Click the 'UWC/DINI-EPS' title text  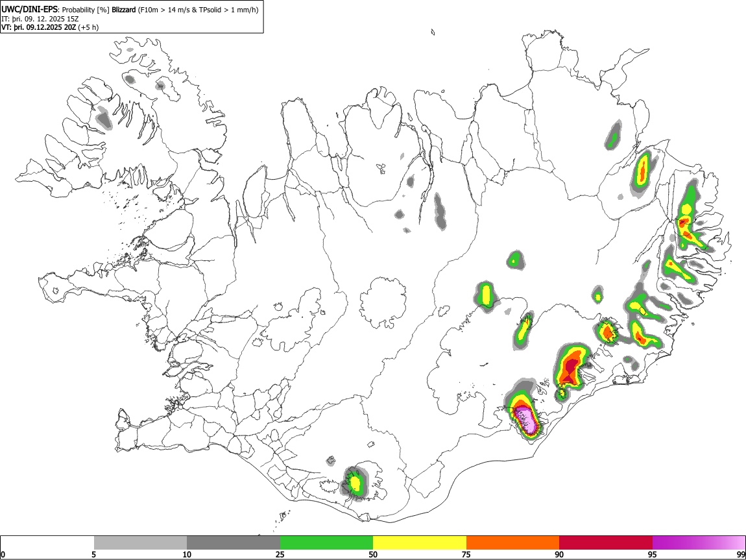point(29,10)
